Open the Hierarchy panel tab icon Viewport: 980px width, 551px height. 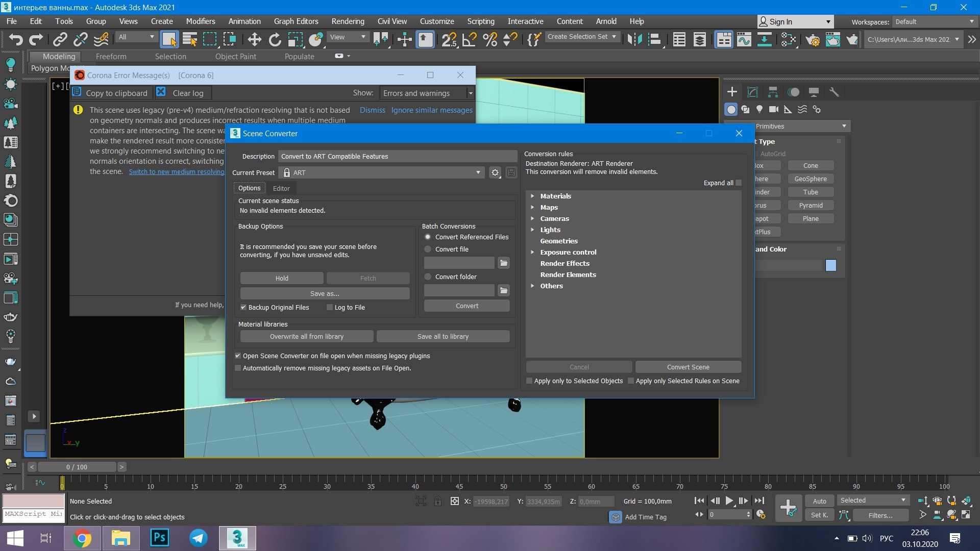pos(773,92)
